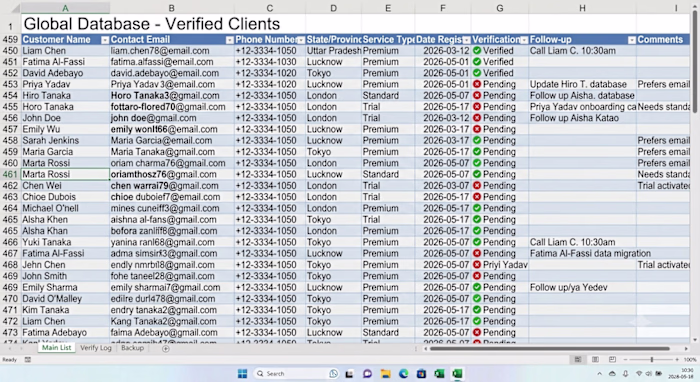Add a new sheet with the plus icon
The width and height of the screenshot is (700, 382).
(166, 349)
